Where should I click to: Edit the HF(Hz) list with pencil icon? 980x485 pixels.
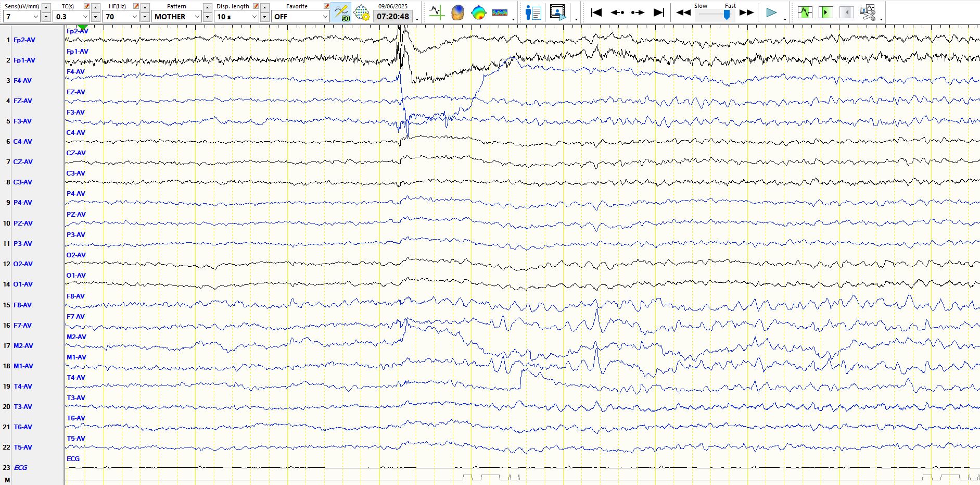[x=136, y=6]
